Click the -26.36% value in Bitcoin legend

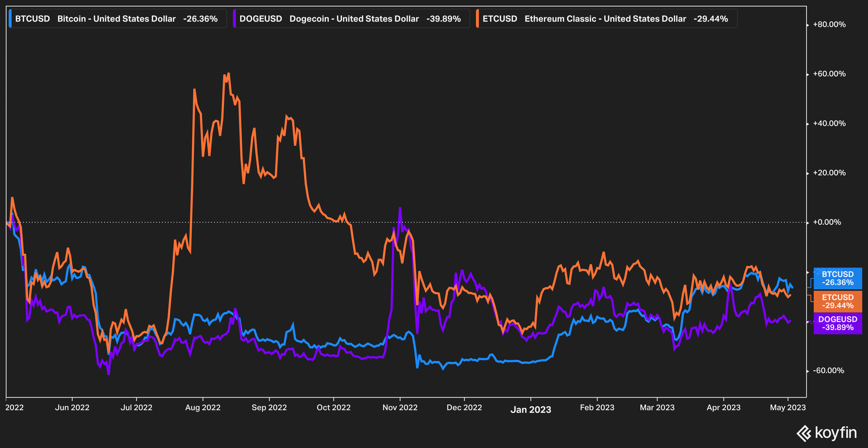201,19
